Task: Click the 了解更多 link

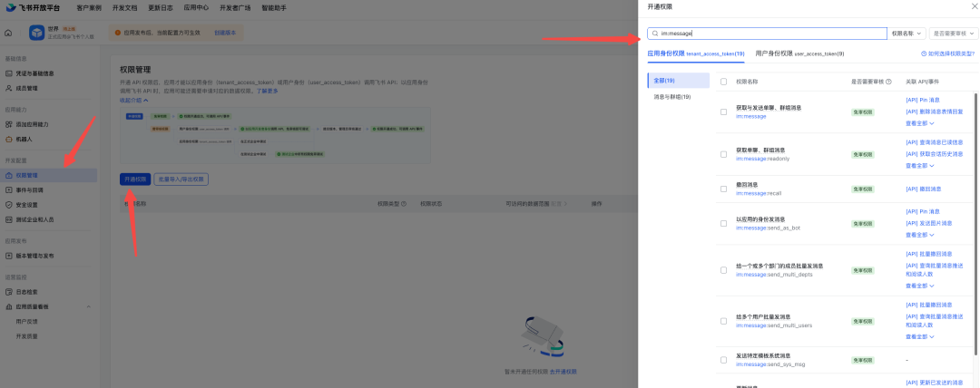Action: (x=267, y=92)
